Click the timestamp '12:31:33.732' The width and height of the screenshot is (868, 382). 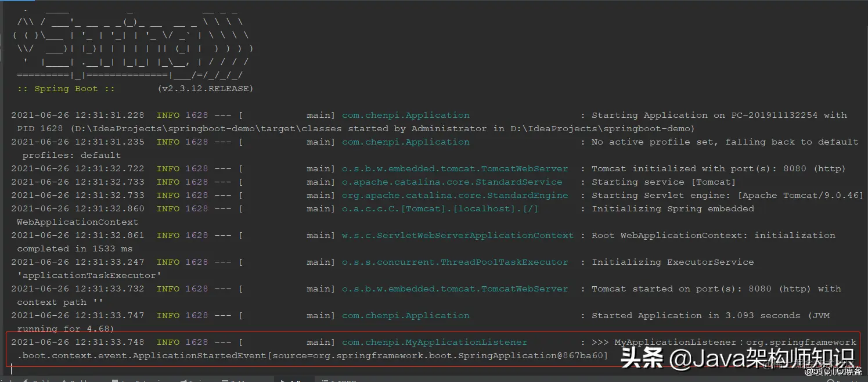110,289
